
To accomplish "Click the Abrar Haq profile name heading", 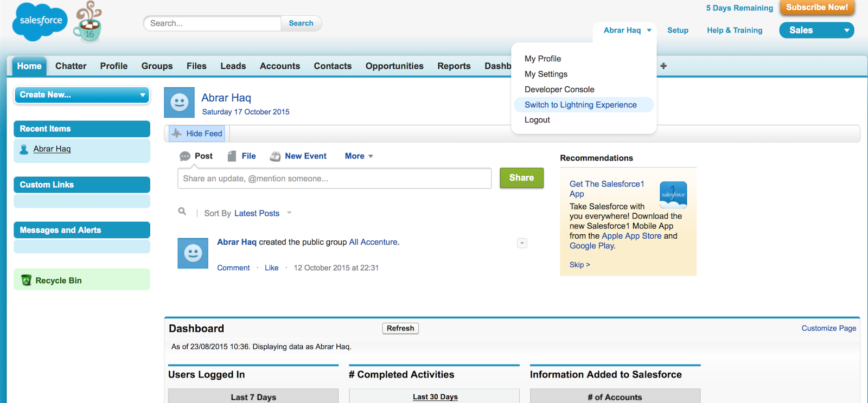I will click(x=226, y=98).
